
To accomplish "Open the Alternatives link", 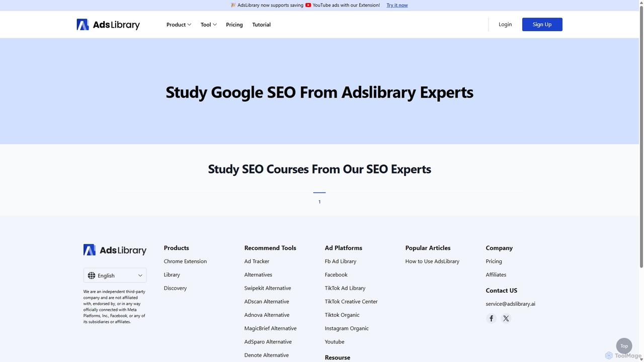I will [258, 275].
